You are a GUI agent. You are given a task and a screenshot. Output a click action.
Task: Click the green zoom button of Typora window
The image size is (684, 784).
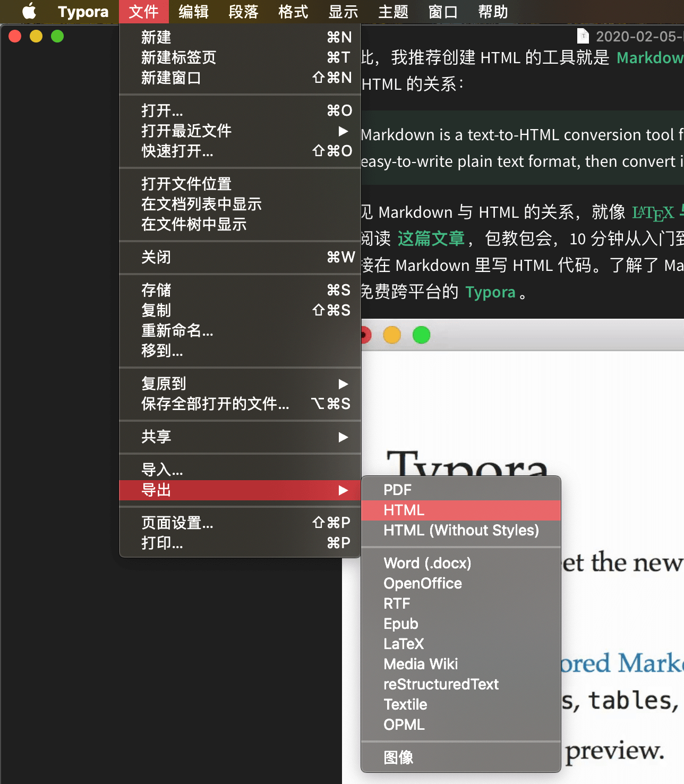pyautogui.click(x=57, y=36)
